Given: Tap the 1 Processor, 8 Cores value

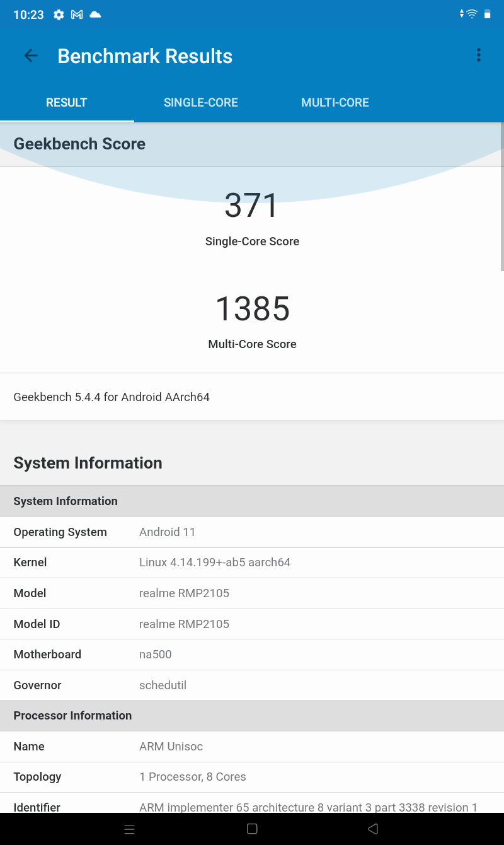Looking at the screenshot, I should coord(193,777).
